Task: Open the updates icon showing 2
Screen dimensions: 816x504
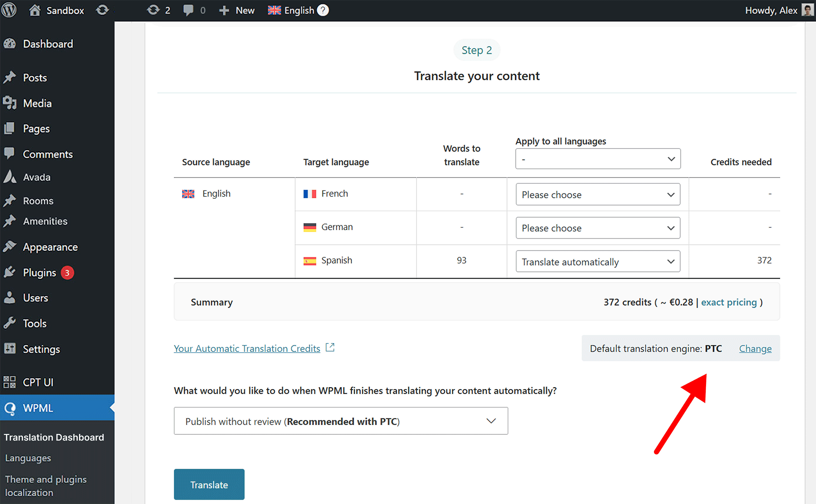Action: 153,10
